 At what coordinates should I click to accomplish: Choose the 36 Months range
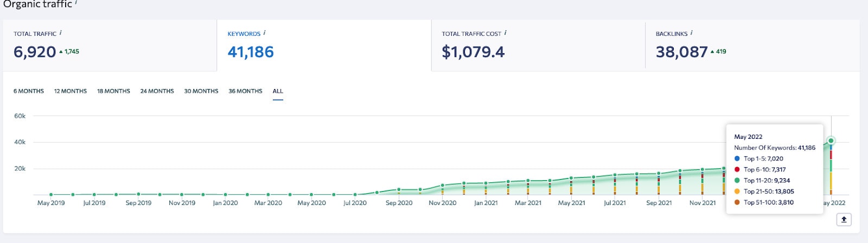[x=245, y=91]
